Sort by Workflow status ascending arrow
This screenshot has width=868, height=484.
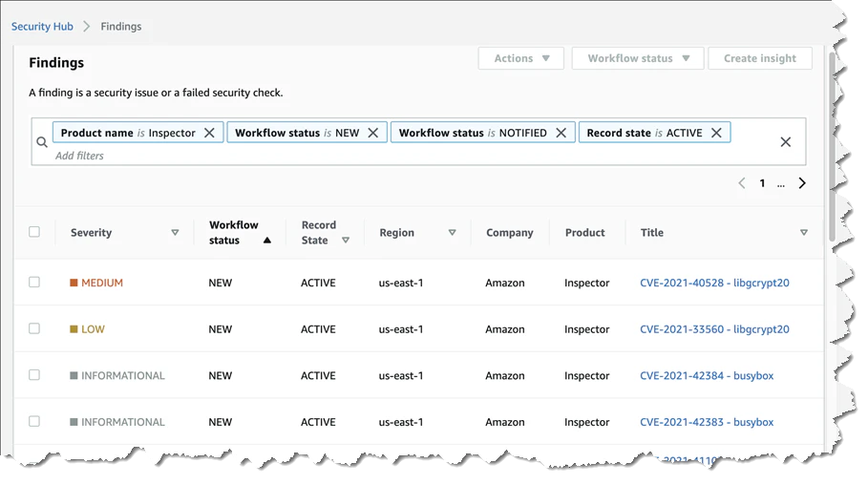(x=267, y=240)
